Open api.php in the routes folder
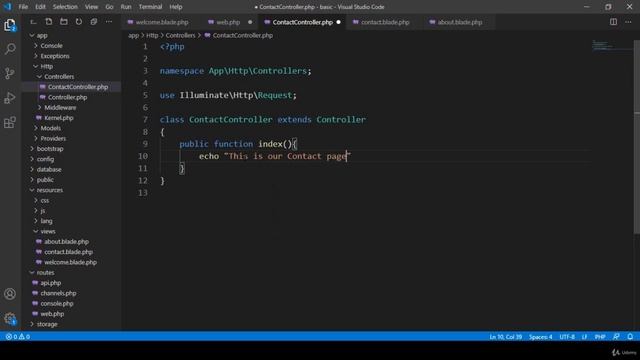The width and height of the screenshot is (640, 360). (51, 282)
